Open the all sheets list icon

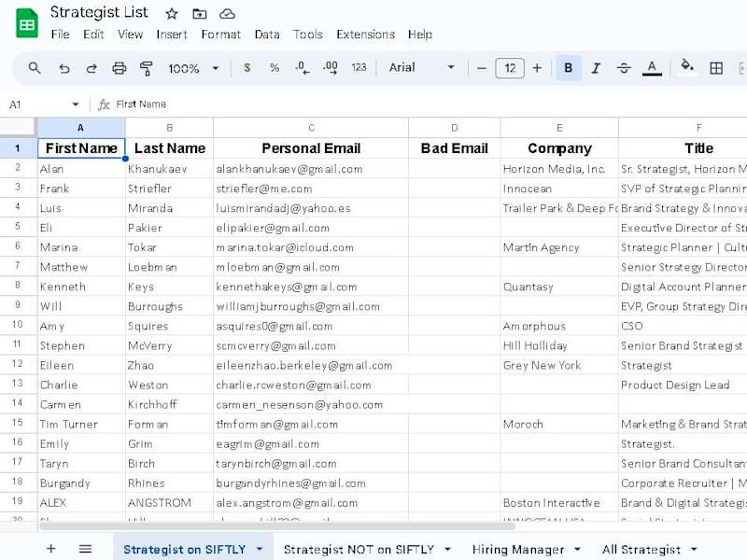pos(85,549)
